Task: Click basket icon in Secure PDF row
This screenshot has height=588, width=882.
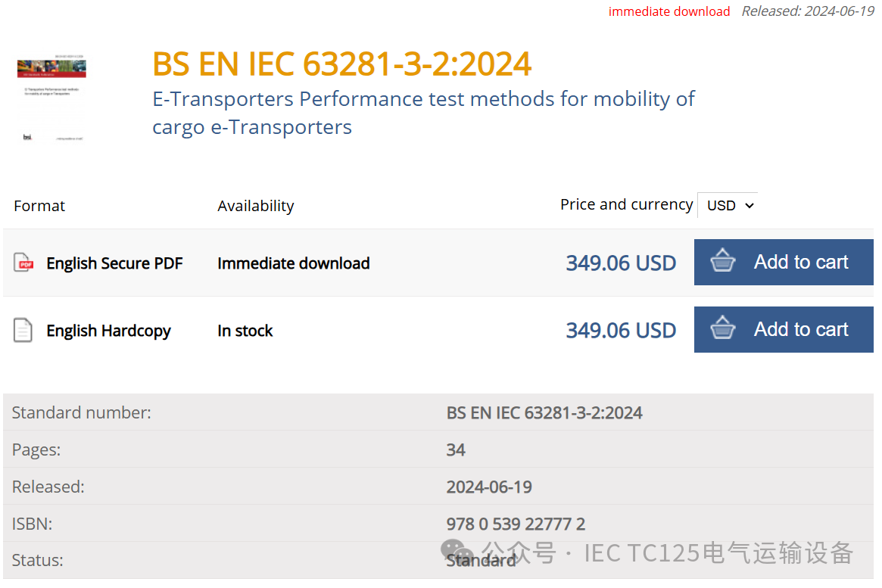Action: [x=723, y=262]
